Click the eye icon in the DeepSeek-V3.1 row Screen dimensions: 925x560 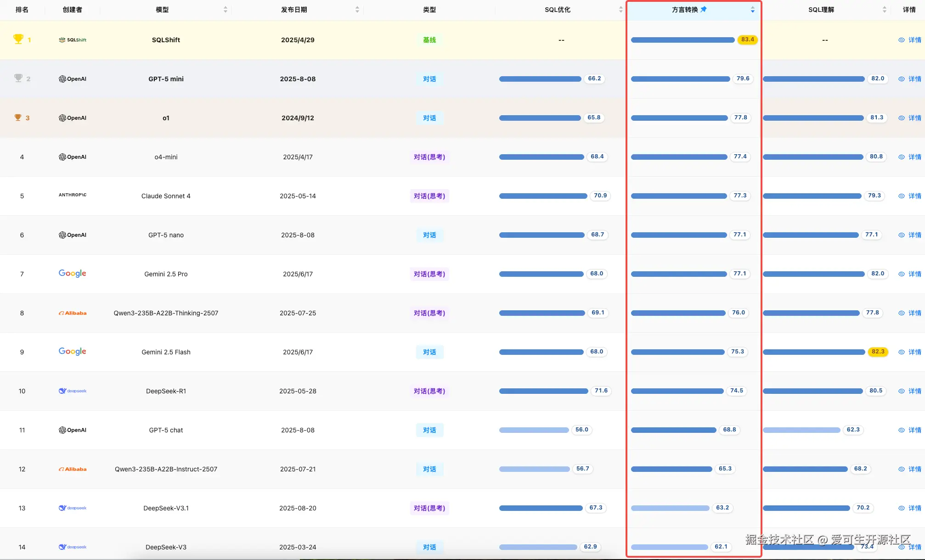[902, 508]
